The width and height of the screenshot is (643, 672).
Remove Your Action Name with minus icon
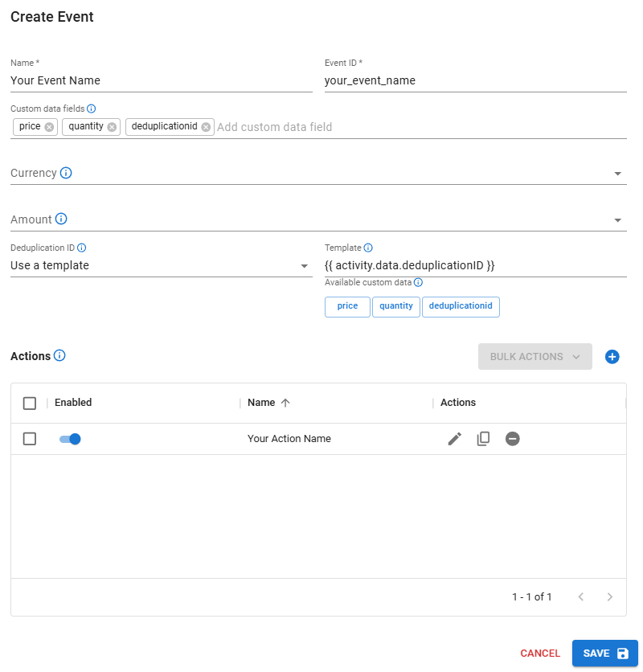(x=513, y=439)
